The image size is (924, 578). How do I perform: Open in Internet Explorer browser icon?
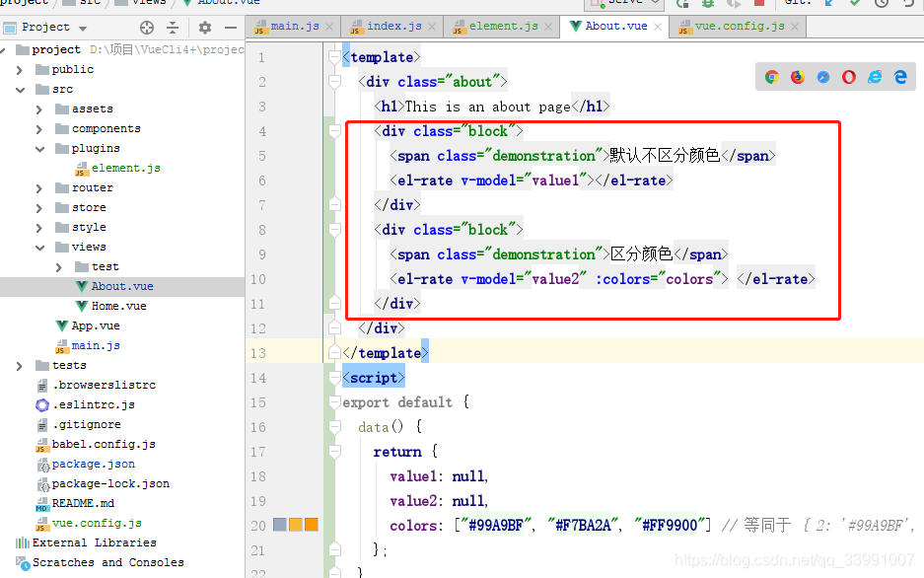click(875, 77)
